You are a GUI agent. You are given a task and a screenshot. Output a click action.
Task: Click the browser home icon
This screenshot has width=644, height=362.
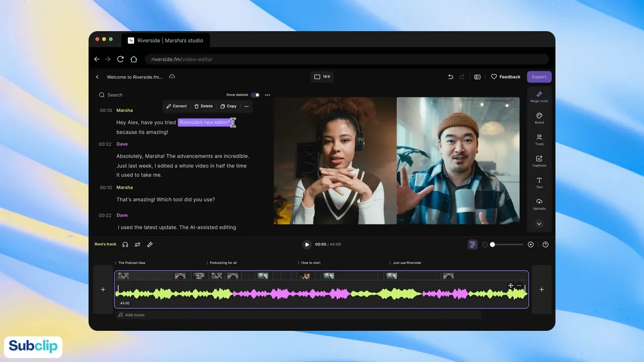click(x=133, y=59)
